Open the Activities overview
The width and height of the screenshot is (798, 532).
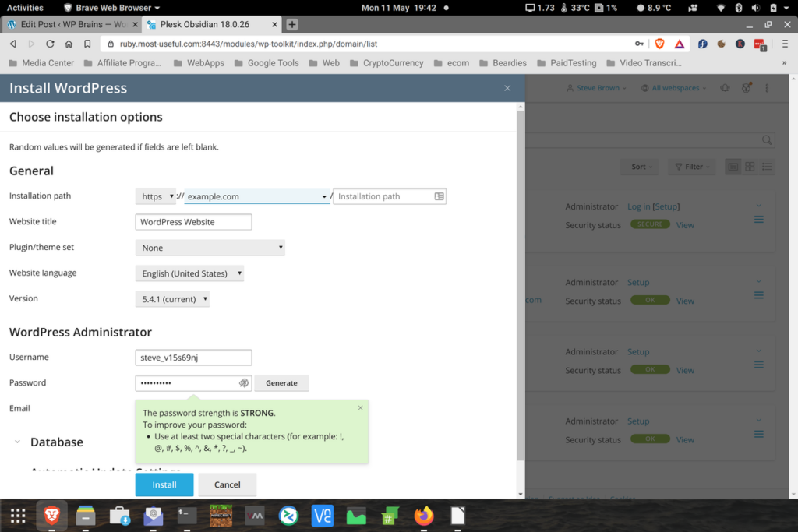25,8
